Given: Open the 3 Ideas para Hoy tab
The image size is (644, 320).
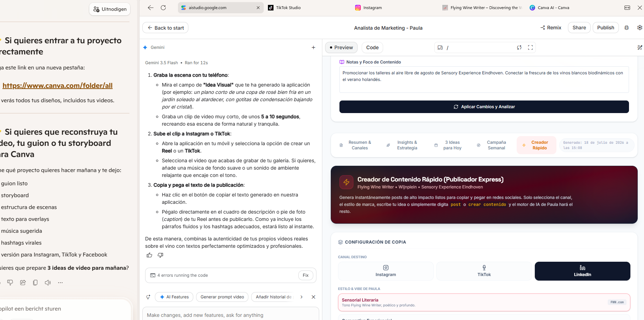Looking at the screenshot, I should point(448,145).
